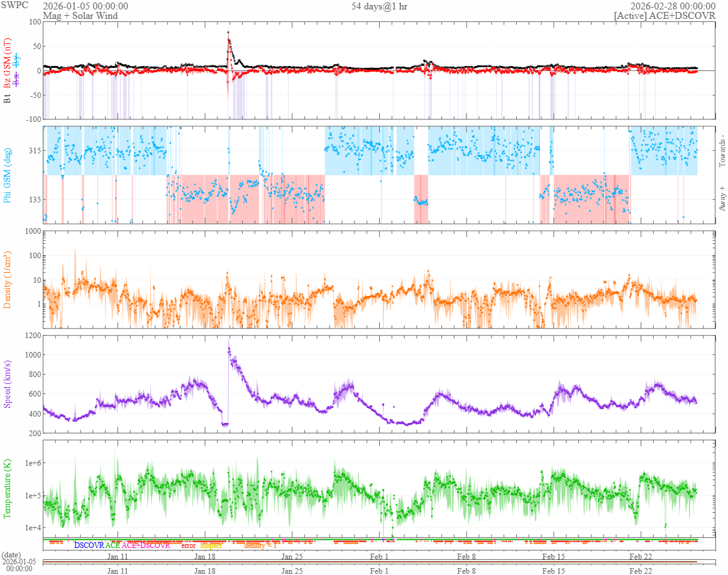Click the Density axis label
The height and width of the screenshot is (575, 728).
8,280
